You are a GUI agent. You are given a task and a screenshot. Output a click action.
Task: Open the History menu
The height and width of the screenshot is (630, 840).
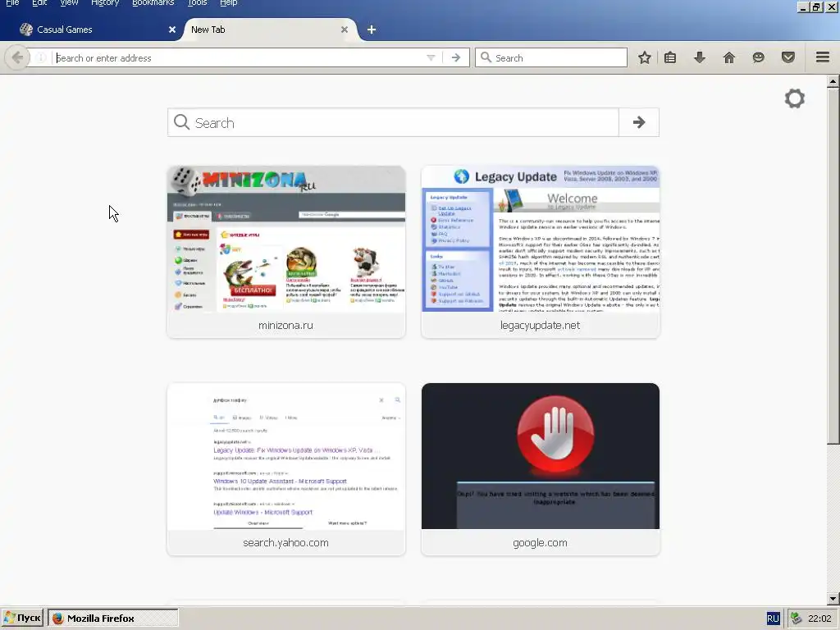(x=105, y=3)
